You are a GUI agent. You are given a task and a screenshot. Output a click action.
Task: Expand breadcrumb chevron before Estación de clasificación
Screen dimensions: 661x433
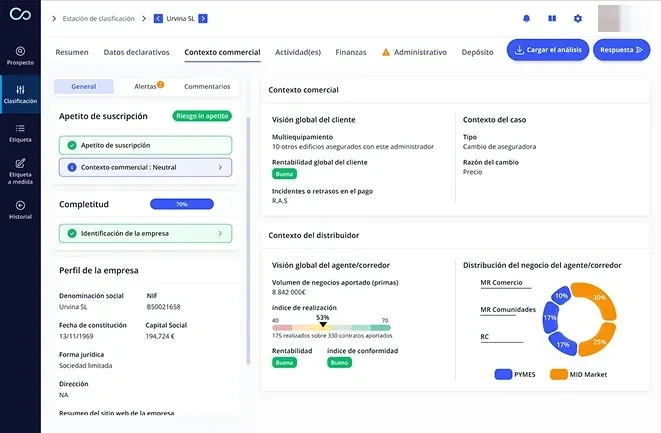pos(54,19)
